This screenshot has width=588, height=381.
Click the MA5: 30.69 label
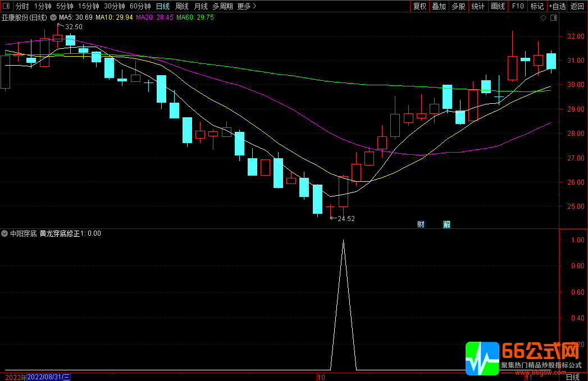tap(76, 17)
